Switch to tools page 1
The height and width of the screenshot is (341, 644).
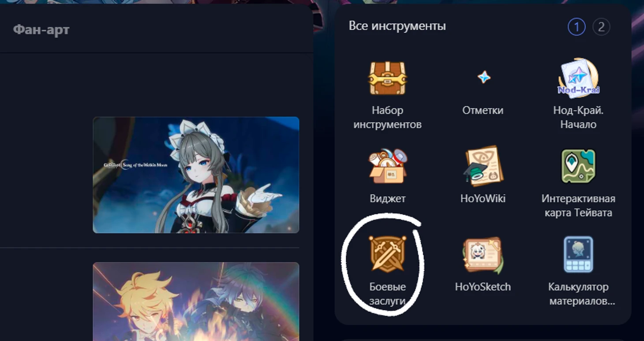tap(577, 27)
